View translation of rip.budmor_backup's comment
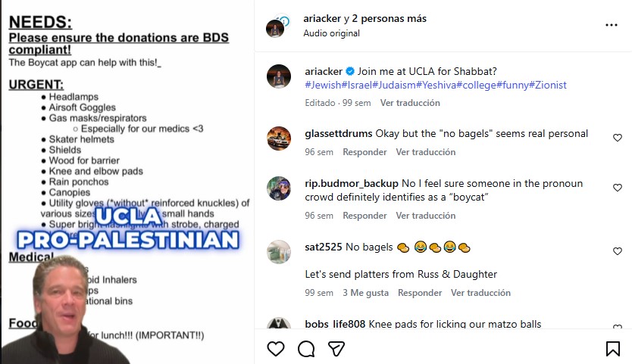 coord(426,216)
